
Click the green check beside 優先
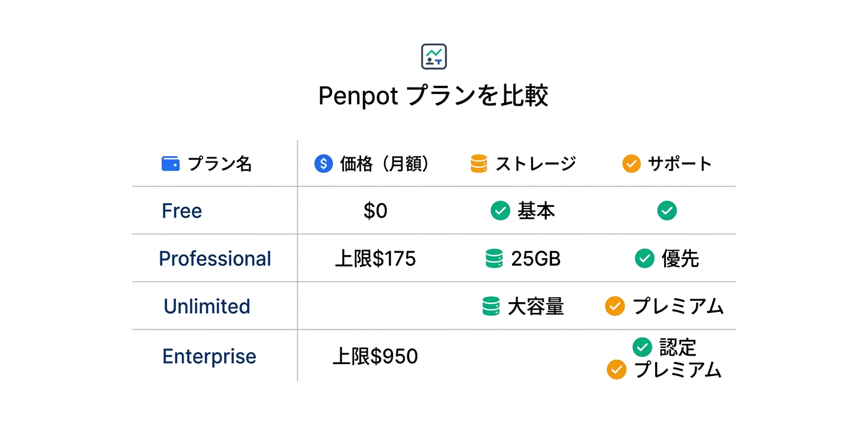point(644,259)
